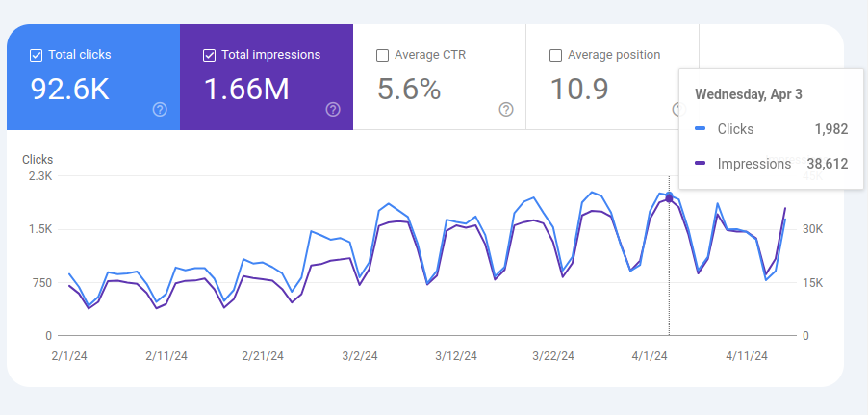Click the 92.6K total clicks value
Image resolution: width=868 pixels, height=415 pixels.
point(70,90)
